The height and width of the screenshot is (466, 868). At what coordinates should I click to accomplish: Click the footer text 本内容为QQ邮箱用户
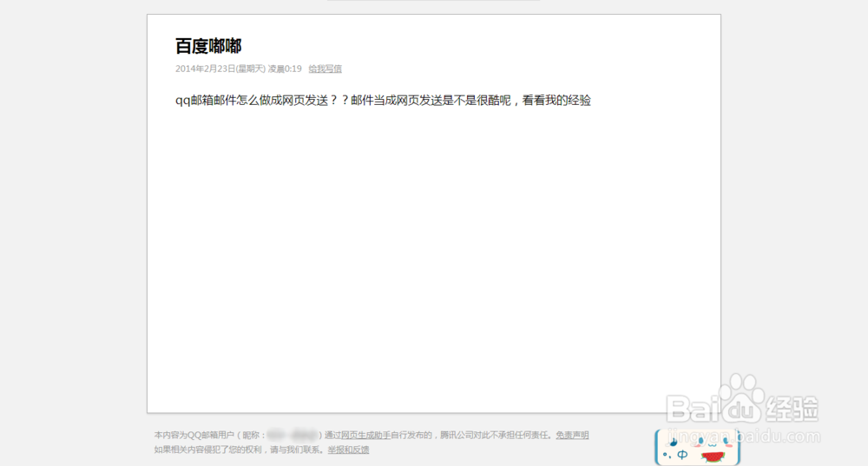[194, 435]
